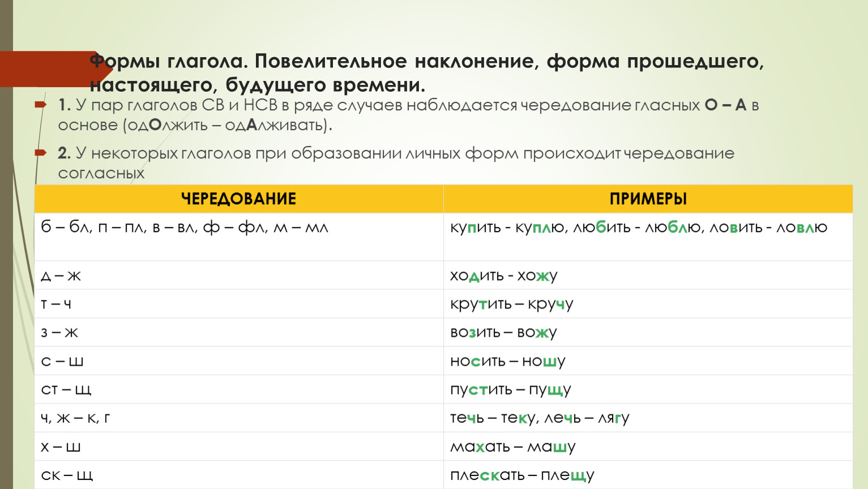Select the 'х – ш' alternation cell
This screenshot has height=489, width=868.
(61, 447)
